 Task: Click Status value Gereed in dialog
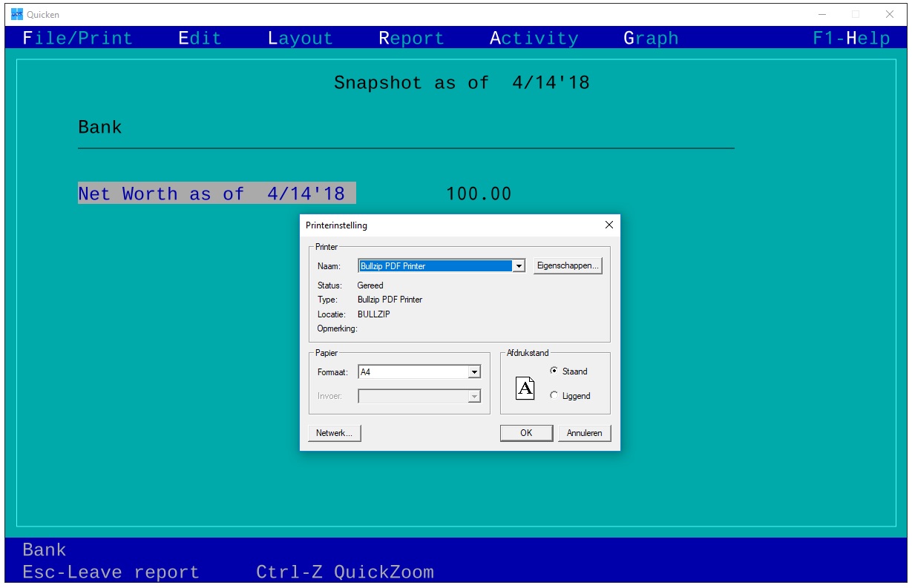pos(370,285)
